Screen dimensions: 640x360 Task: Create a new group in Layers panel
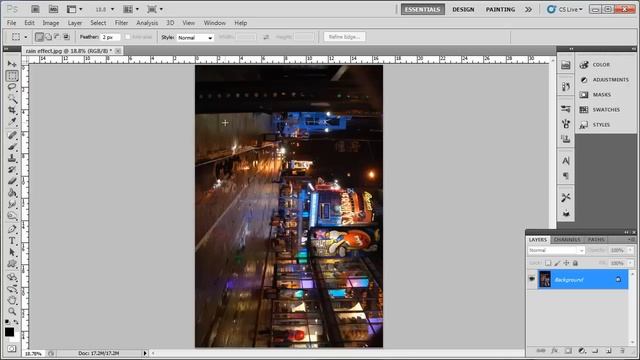(x=595, y=351)
